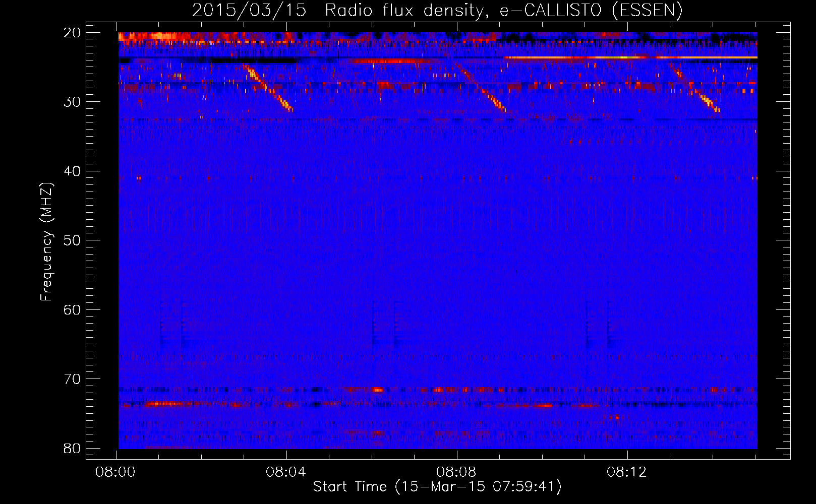Screen dimensions: 816x504
Task: Click the 'e-CALLISTO (ESSEN)' title text
Action: point(591,10)
